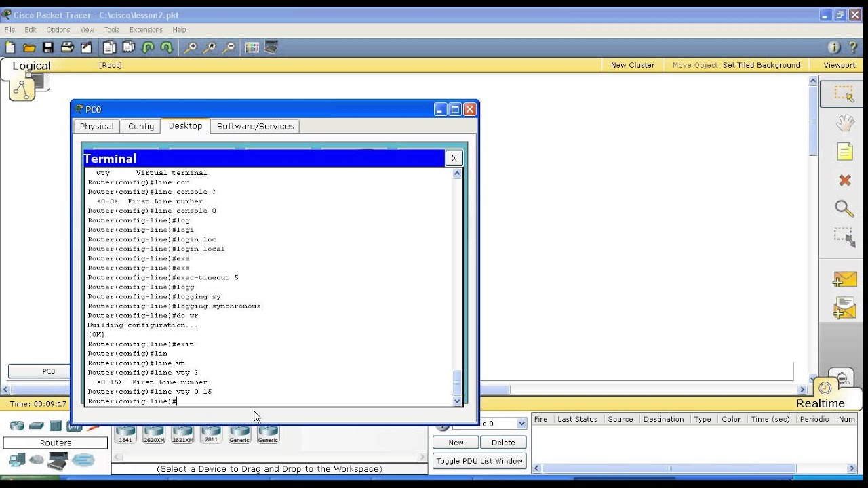Viewport: 868px width, 488px height.
Task: Select the Switches device category icon
Action: [37, 426]
